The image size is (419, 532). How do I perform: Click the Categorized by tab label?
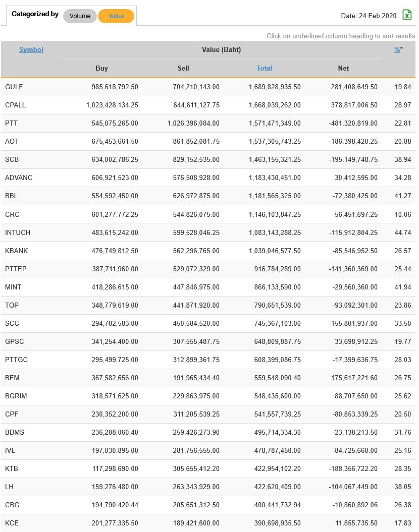coord(35,14)
